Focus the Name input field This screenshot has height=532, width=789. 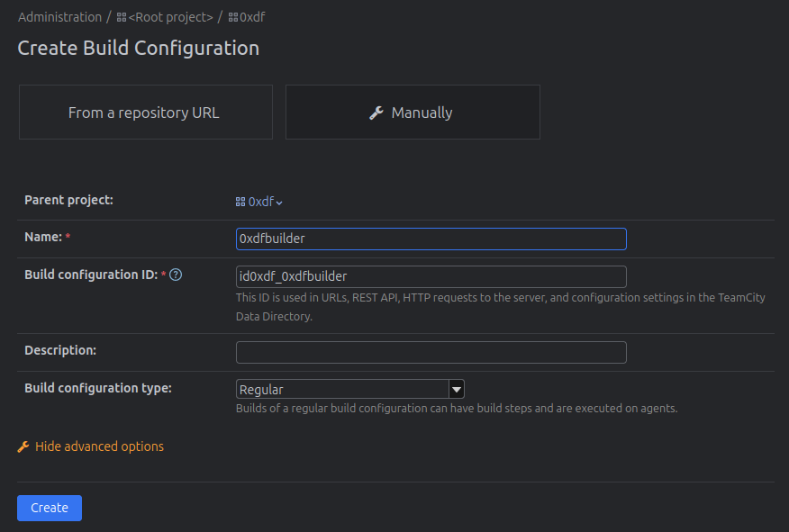click(431, 239)
